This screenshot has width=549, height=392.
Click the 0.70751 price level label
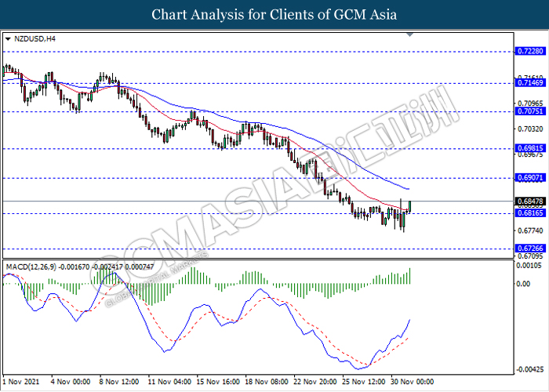point(529,111)
